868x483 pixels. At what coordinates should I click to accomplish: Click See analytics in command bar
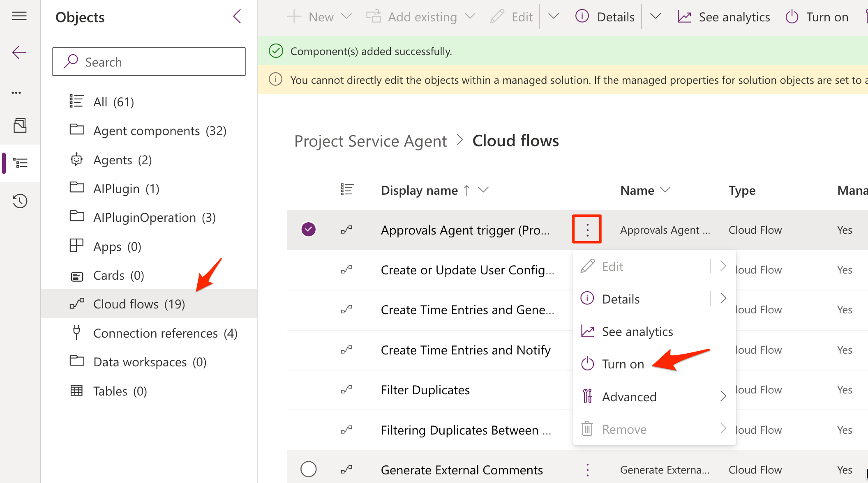tap(724, 17)
